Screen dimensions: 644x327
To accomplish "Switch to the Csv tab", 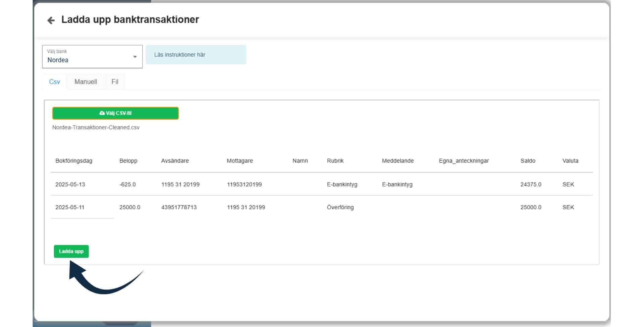I will point(55,82).
